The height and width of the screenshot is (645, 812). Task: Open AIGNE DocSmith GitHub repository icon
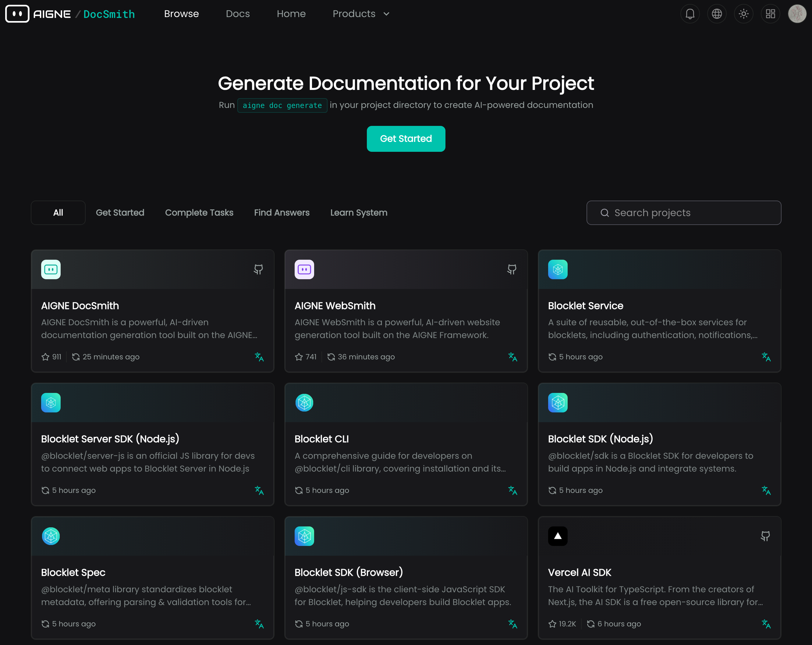258,269
